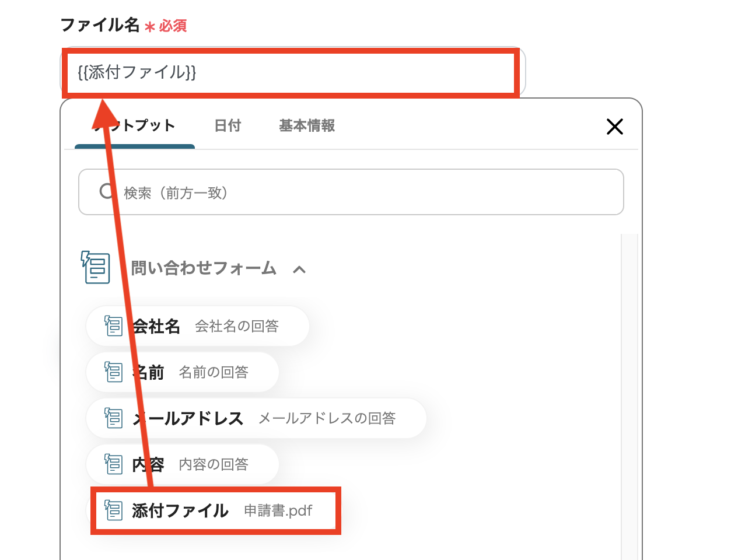Click the document icon beside 会社名
Screen dimensions: 752x560
[x=113, y=326]
